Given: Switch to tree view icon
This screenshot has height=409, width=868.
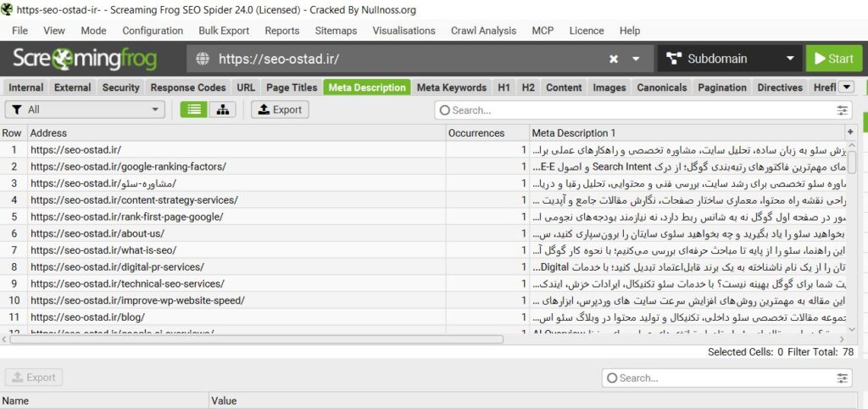Looking at the screenshot, I should [x=223, y=109].
